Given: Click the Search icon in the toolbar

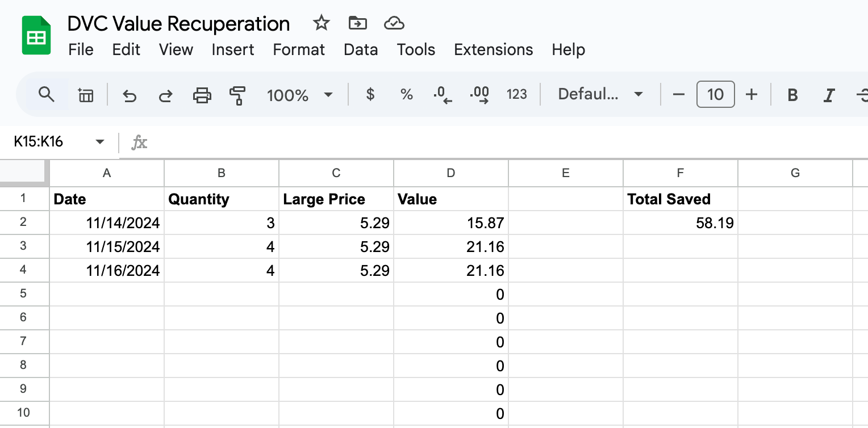Looking at the screenshot, I should (x=47, y=95).
